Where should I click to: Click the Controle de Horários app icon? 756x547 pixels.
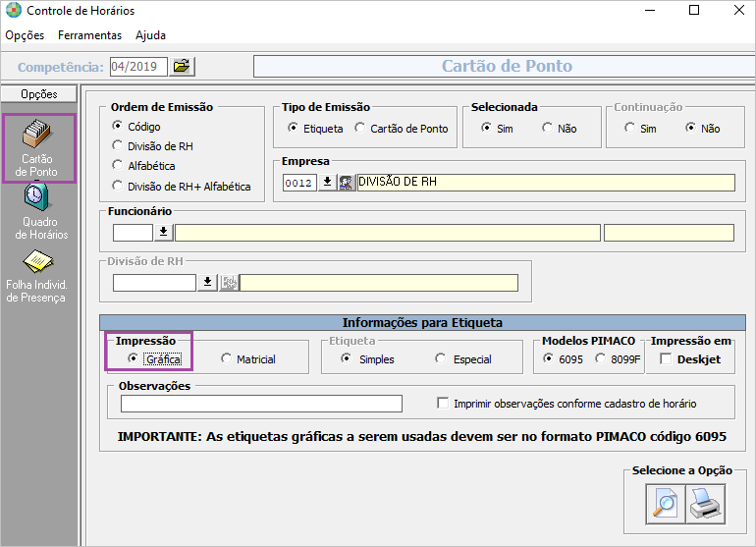tap(13, 10)
